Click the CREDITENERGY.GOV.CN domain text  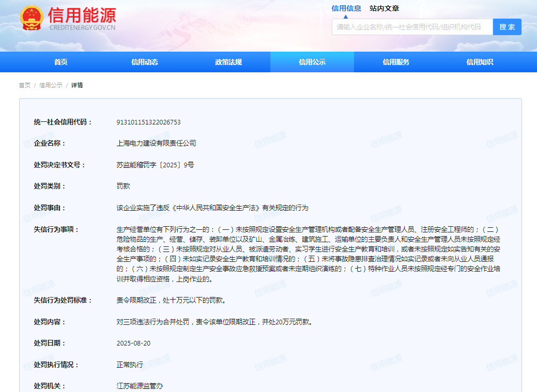click(83, 27)
